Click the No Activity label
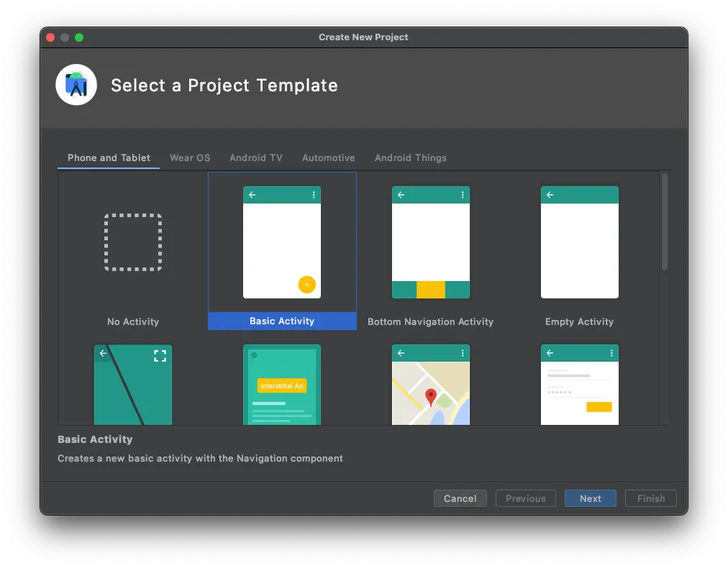This screenshot has width=728, height=568. point(133,321)
